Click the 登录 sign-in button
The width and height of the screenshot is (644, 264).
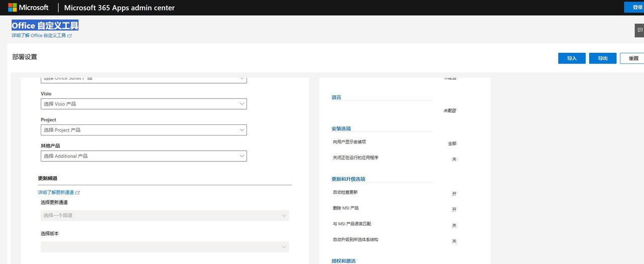pos(634,7)
